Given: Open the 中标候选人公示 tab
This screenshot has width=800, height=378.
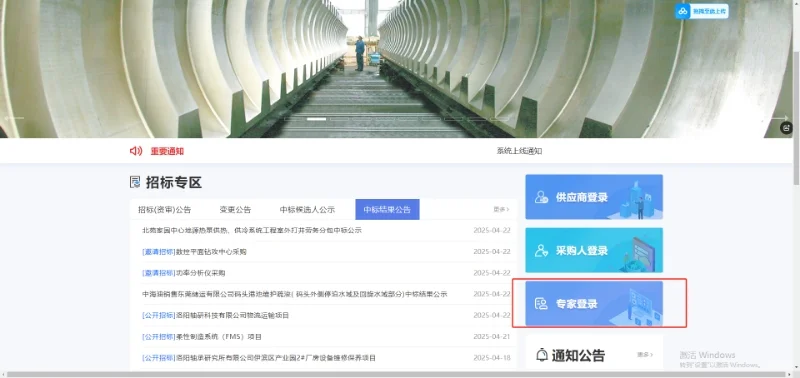Looking at the screenshot, I should (307, 210).
